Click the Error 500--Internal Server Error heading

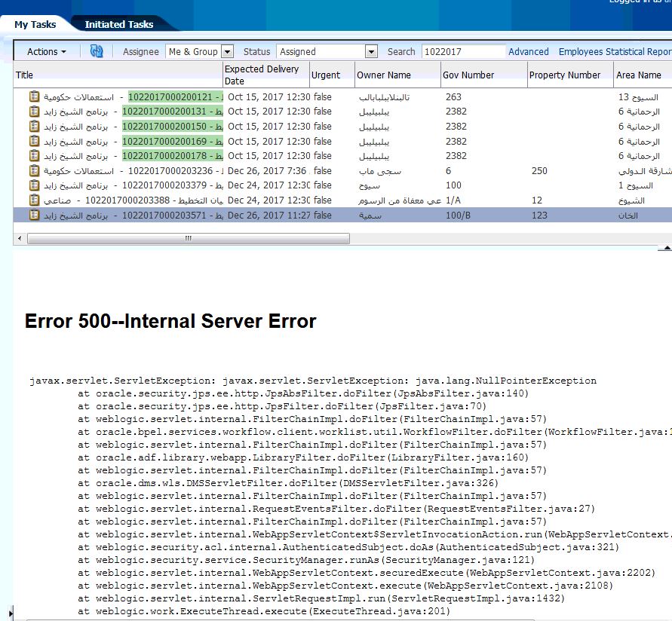(x=170, y=321)
